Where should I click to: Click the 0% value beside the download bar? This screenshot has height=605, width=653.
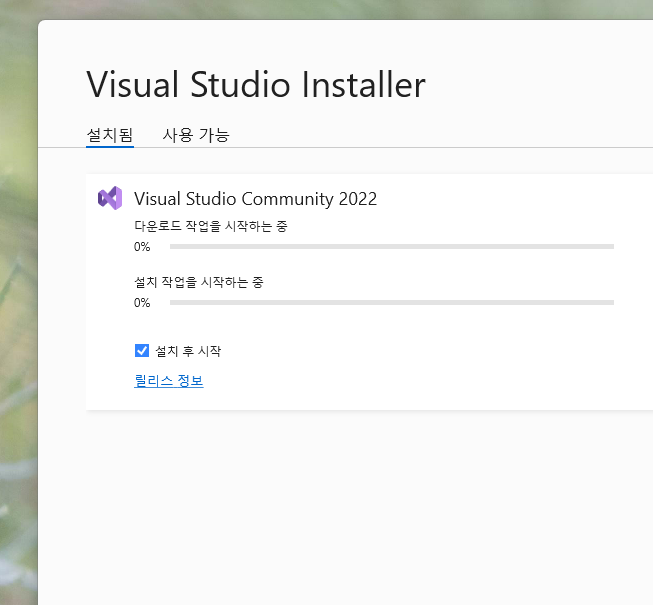(x=142, y=247)
